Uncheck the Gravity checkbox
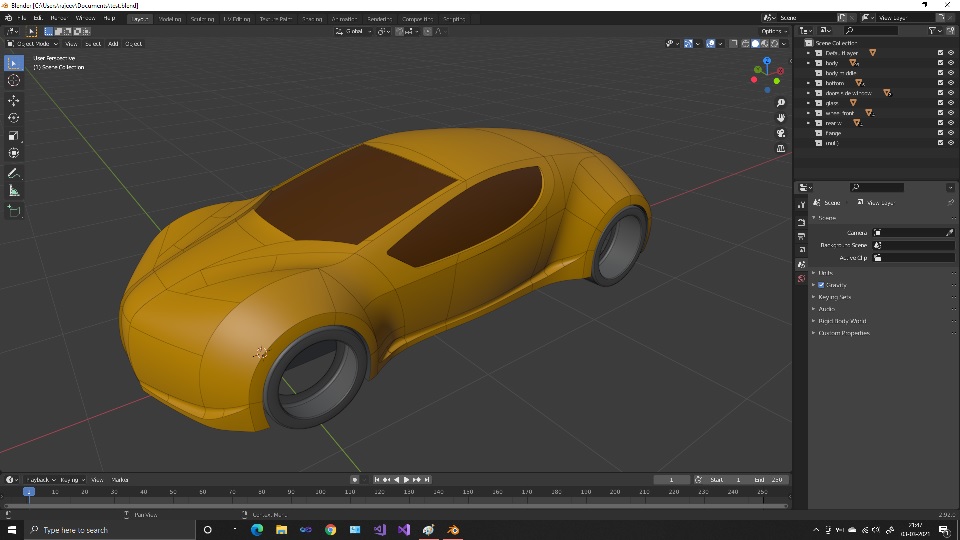The height and width of the screenshot is (540, 960). (x=821, y=285)
